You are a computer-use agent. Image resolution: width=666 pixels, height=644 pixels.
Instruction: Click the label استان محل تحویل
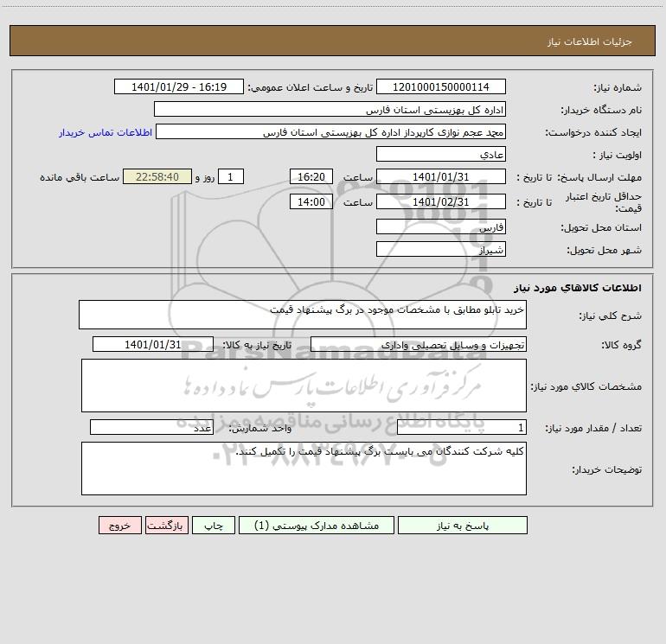pos(601,227)
